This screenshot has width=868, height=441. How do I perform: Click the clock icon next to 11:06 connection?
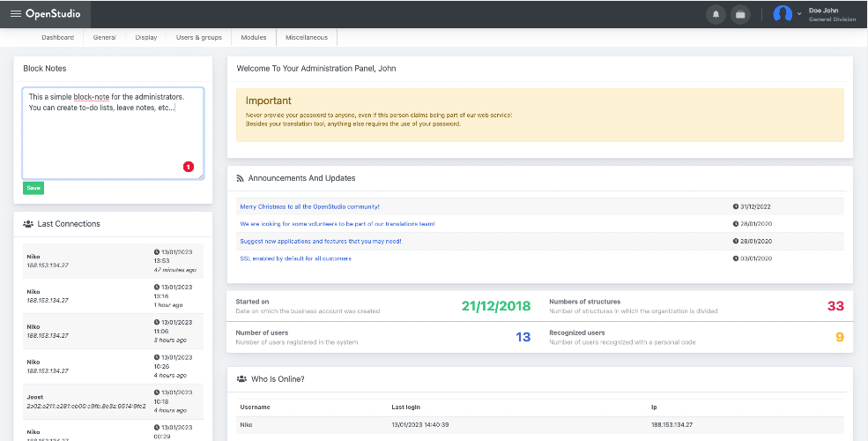pyautogui.click(x=157, y=323)
